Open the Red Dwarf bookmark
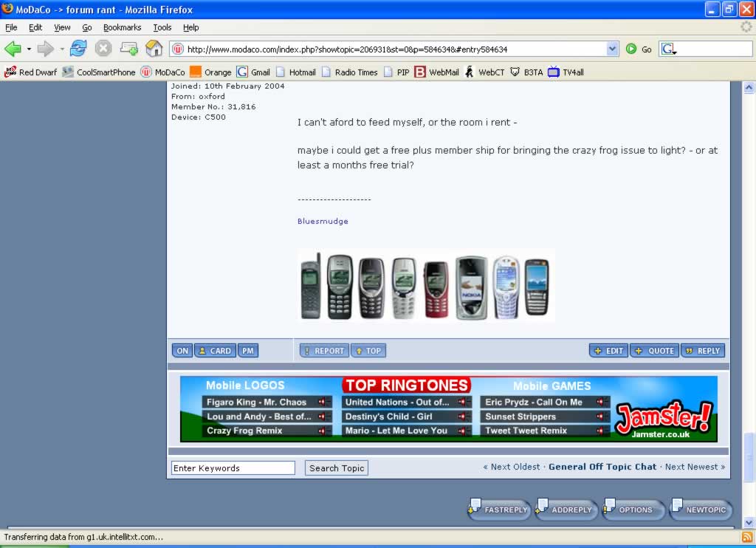Screen dimensions: 756x548 30,72
